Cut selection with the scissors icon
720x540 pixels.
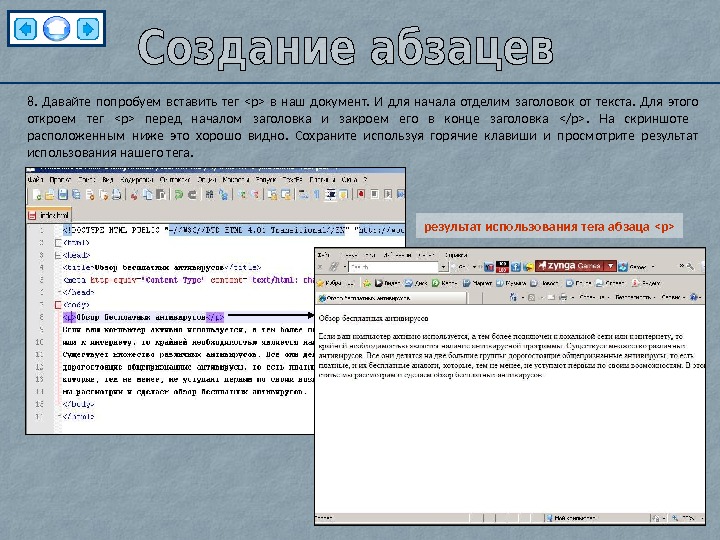point(134,195)
